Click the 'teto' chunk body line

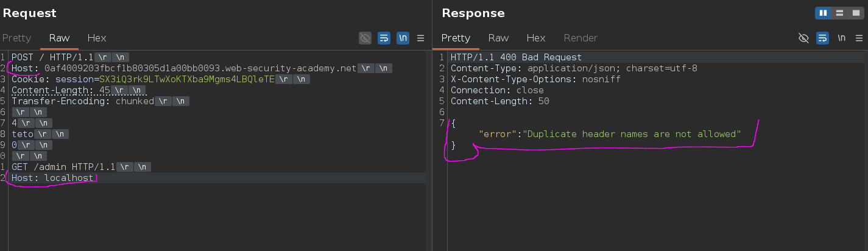pyautogui.click(x=23, y=134)
